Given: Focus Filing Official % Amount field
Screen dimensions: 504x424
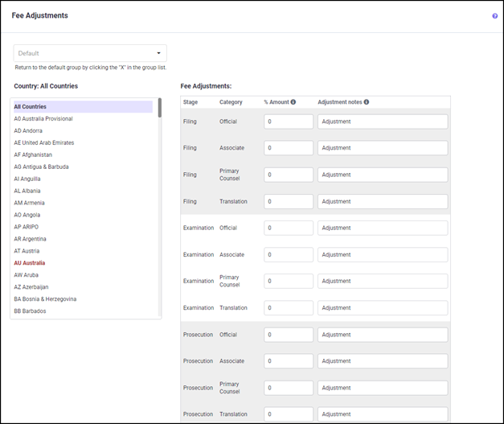Looking at the screenshot, I should tap(288, 121).
